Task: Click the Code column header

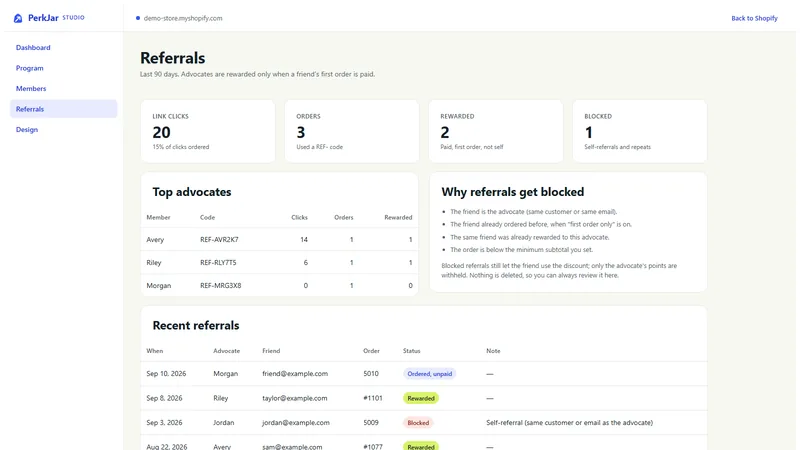Action: click(207, 217)
